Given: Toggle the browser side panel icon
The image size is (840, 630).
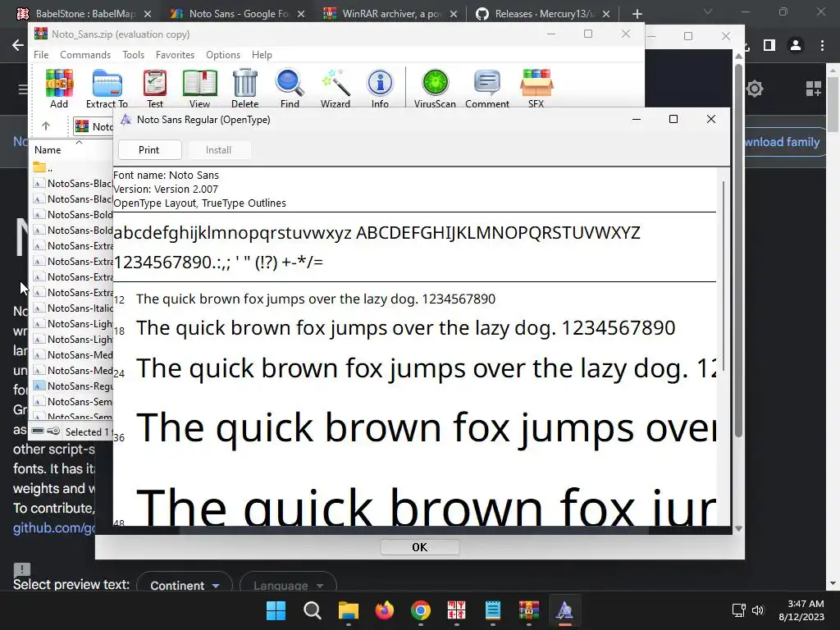Looking at the screenshot, I should click(769, 46).
